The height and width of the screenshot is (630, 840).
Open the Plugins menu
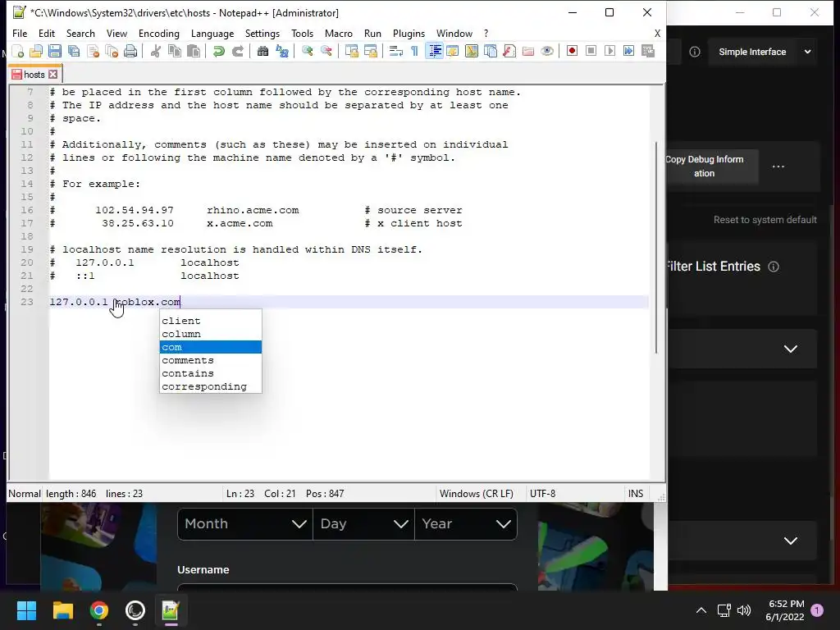click(409, 33)
